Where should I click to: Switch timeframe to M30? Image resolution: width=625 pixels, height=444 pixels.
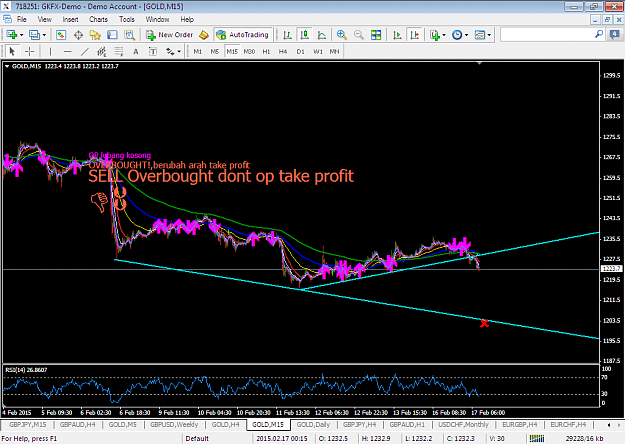(249, 51)
